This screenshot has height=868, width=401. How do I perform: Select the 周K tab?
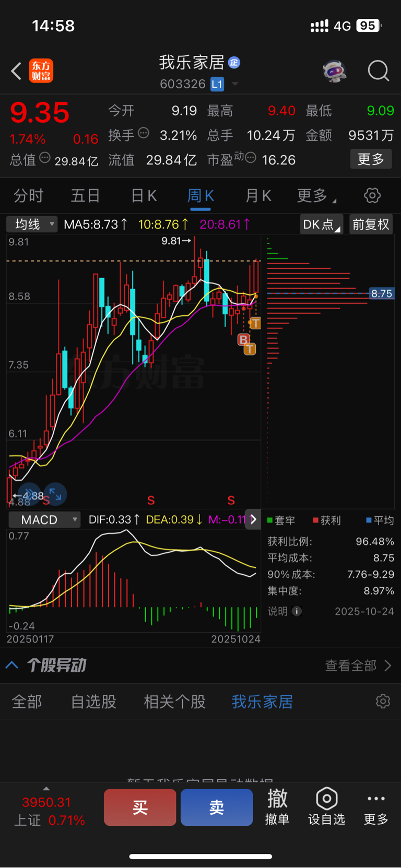(x=200, y=196)
